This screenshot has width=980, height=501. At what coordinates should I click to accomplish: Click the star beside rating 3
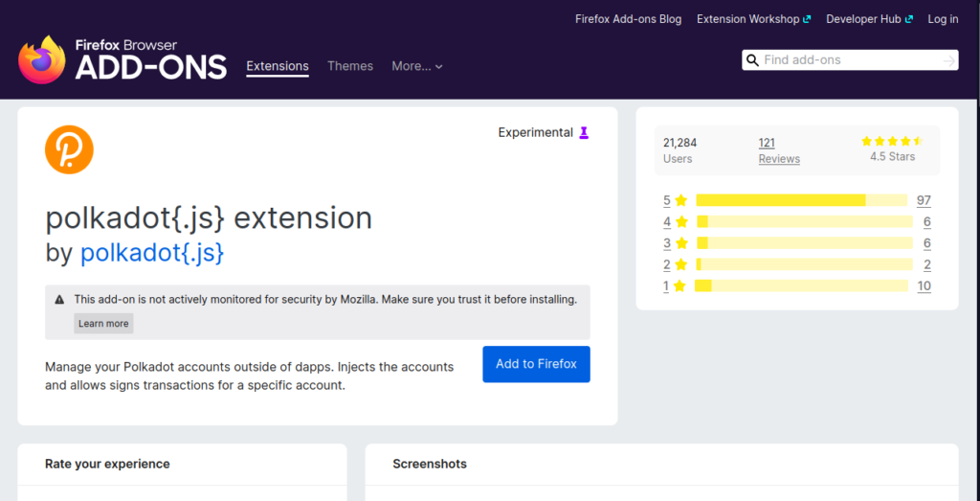tap(681, 242)
